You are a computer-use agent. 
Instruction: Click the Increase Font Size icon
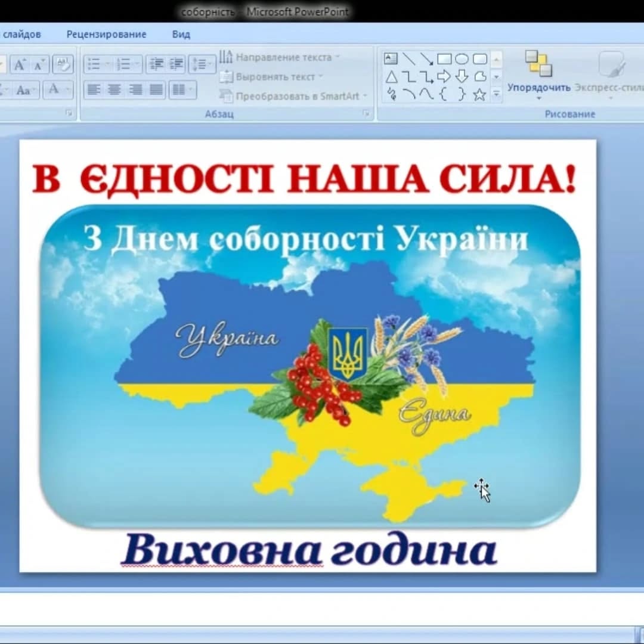point(20,64)
